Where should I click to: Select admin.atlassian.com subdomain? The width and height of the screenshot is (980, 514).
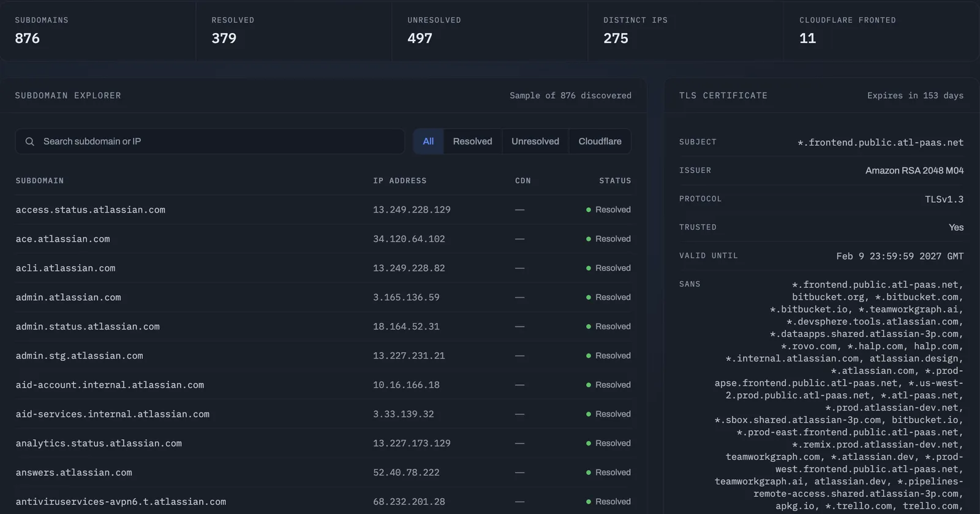(x=69, y=297)
